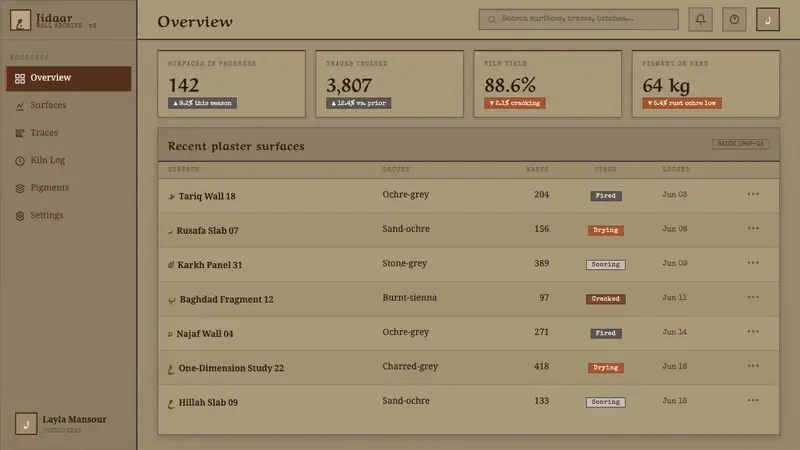Click Layla Mansour's avatar in sidebar
This screenshot has width=800, height=450.
26,423
